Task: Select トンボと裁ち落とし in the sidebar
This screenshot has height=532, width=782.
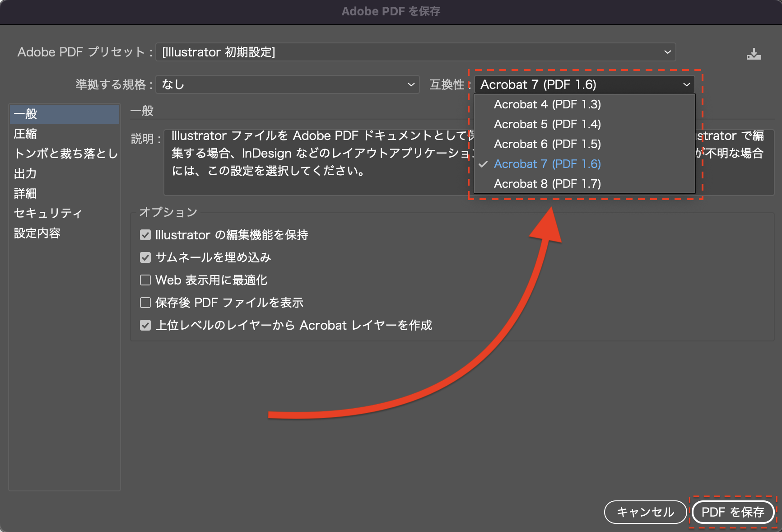Action: 65,154
